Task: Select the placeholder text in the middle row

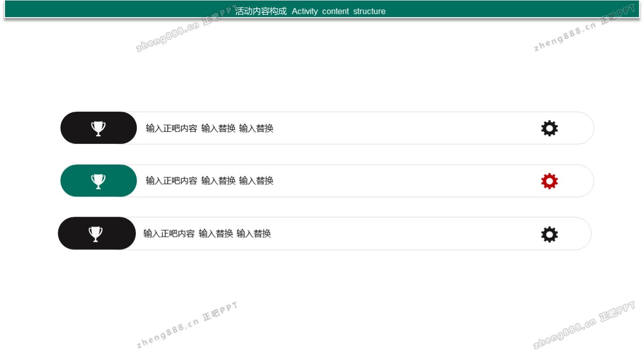Action: [209, 180]
